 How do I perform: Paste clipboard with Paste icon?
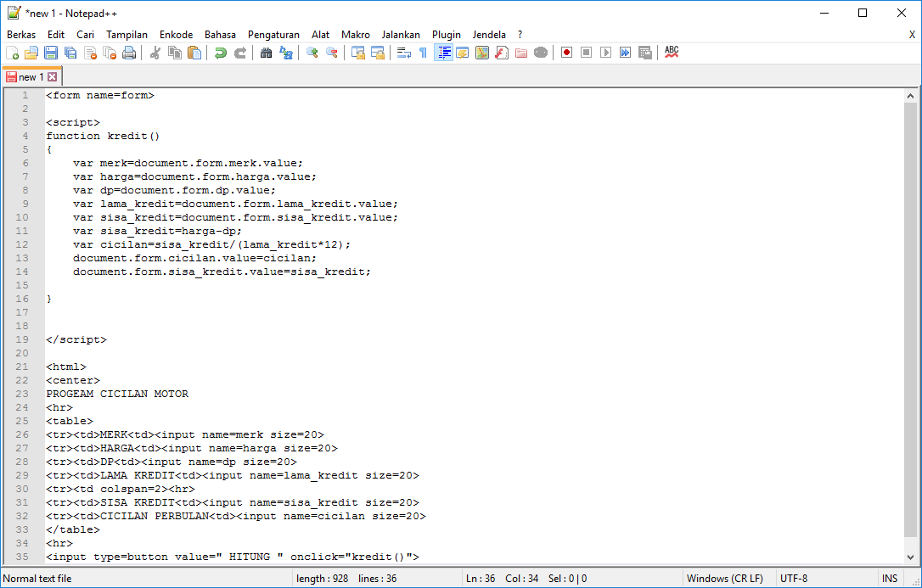point(194,53)
